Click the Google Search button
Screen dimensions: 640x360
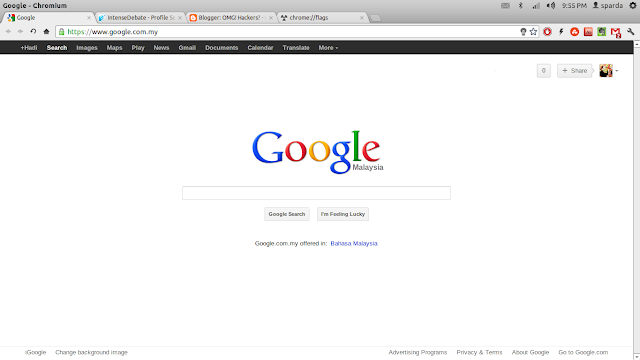point(287,214)
